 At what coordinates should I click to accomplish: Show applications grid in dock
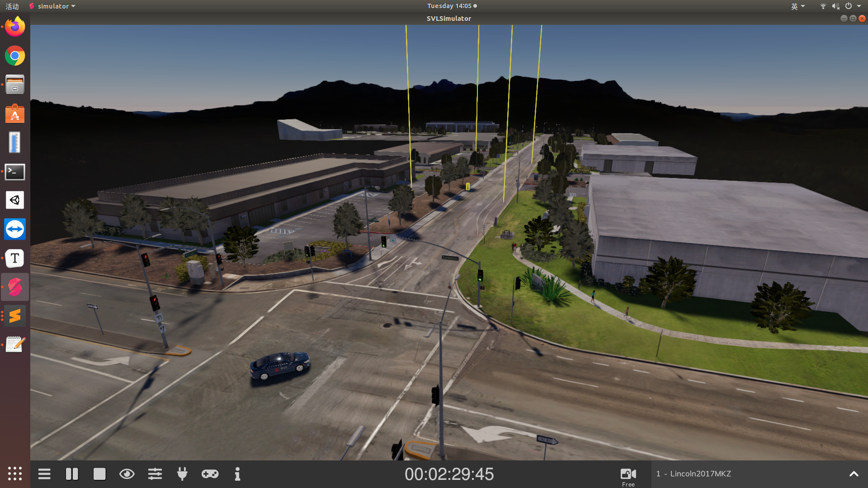(15, 473)
